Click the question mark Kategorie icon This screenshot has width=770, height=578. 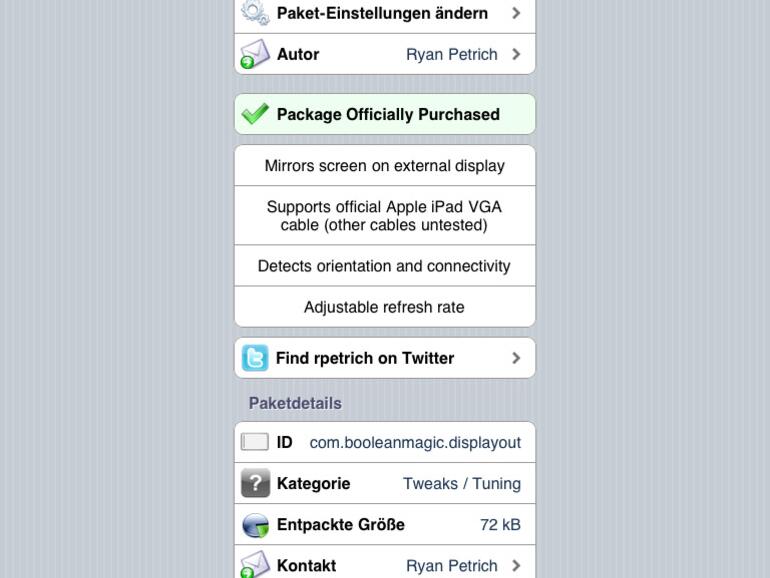[255, 483]
